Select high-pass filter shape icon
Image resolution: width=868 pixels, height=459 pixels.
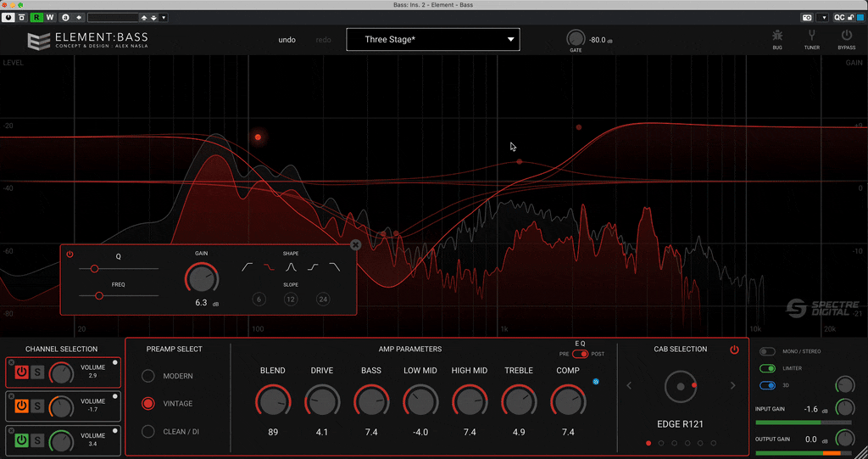(x=248, y=267)
